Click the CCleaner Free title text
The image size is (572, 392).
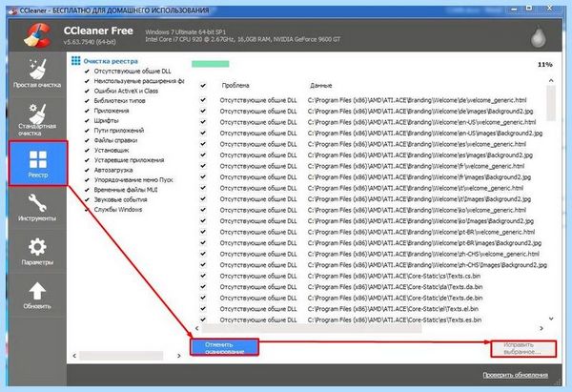(x=98, y=31)
